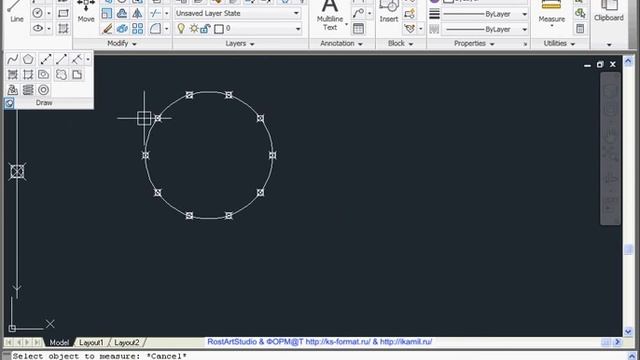Switch to the Layout1 tab
Viewport: 640px width, 360px height.
[91, 342]
